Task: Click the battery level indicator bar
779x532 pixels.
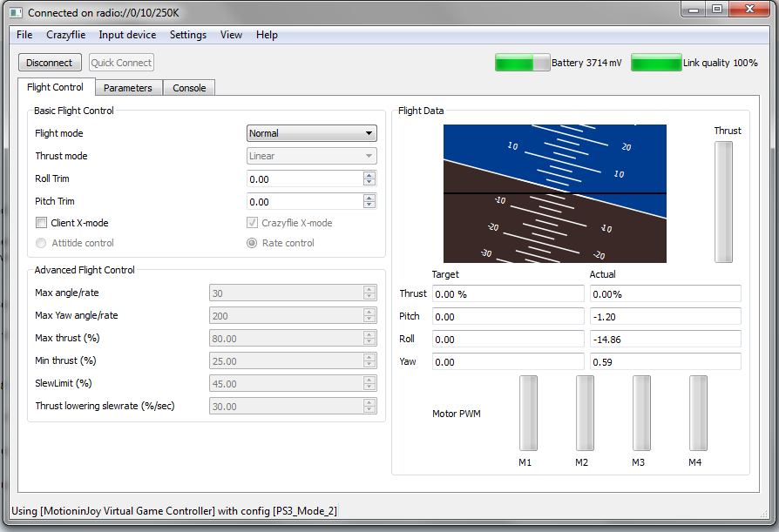Action: [522, 63]
